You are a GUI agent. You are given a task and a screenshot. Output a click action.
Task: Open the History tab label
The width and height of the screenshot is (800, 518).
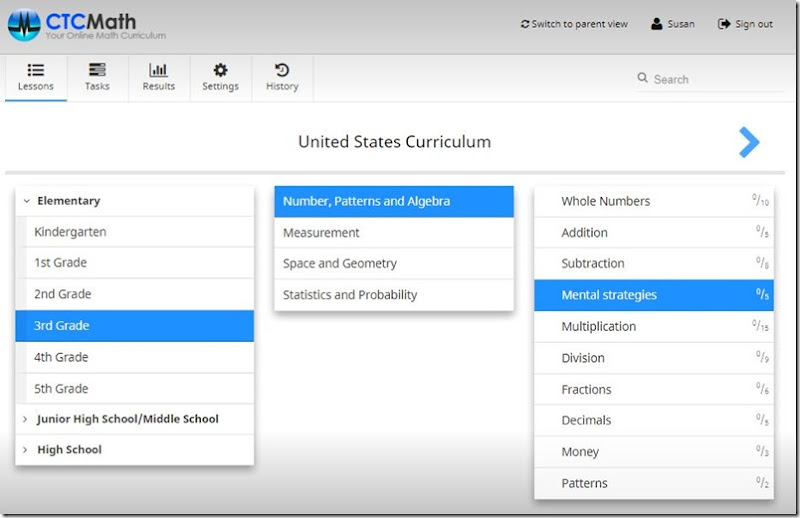[x=282, y=86]
